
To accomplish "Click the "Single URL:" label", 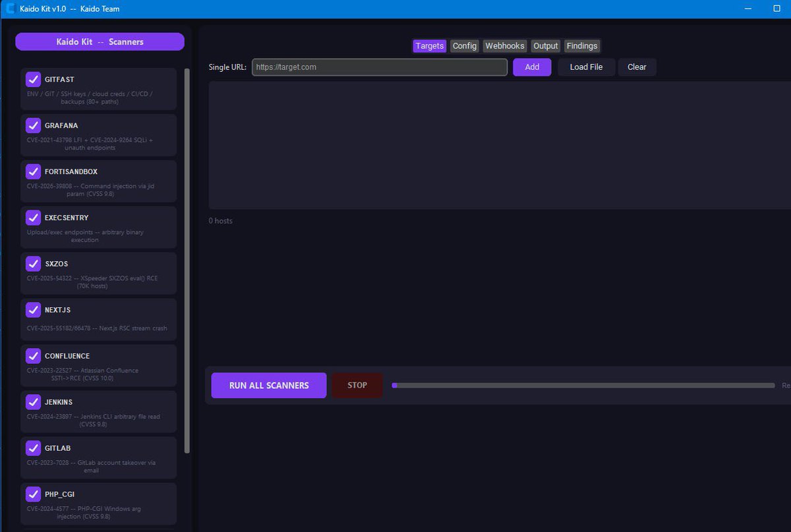I will (x=227, y=67).
